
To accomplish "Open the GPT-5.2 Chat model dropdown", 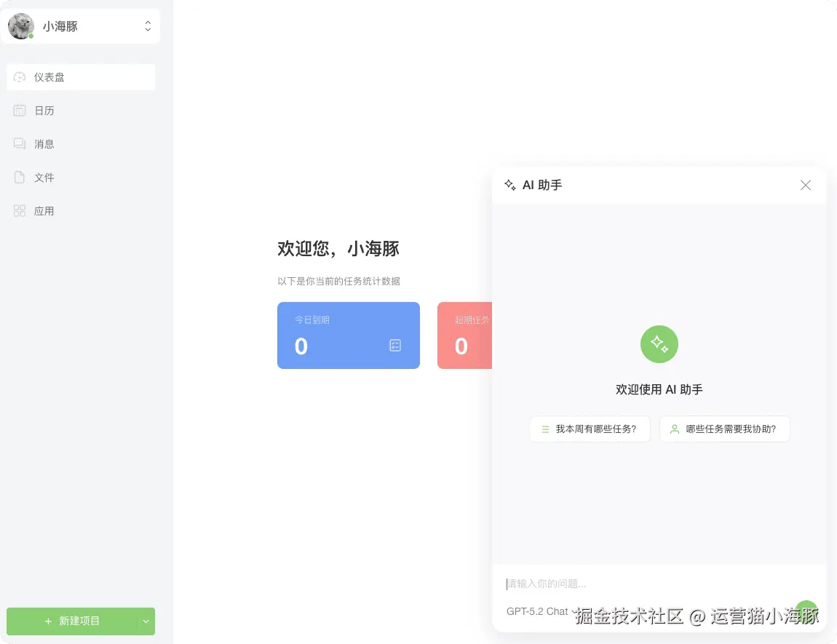I will tap(542, 611).
